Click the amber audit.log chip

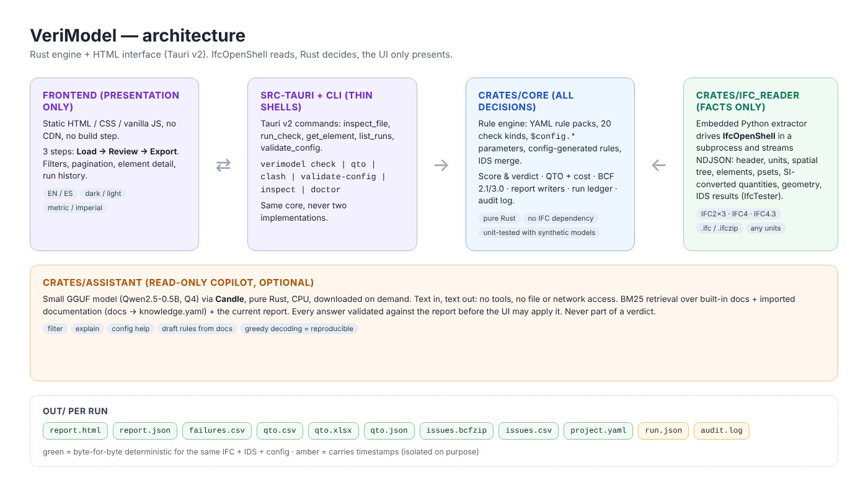pos(722,430)
